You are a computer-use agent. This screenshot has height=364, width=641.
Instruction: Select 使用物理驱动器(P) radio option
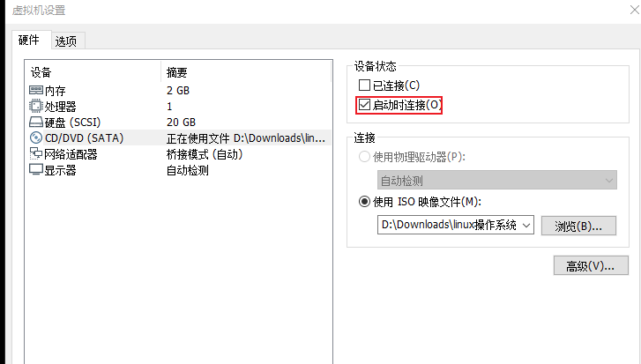(x=364, y=157)
